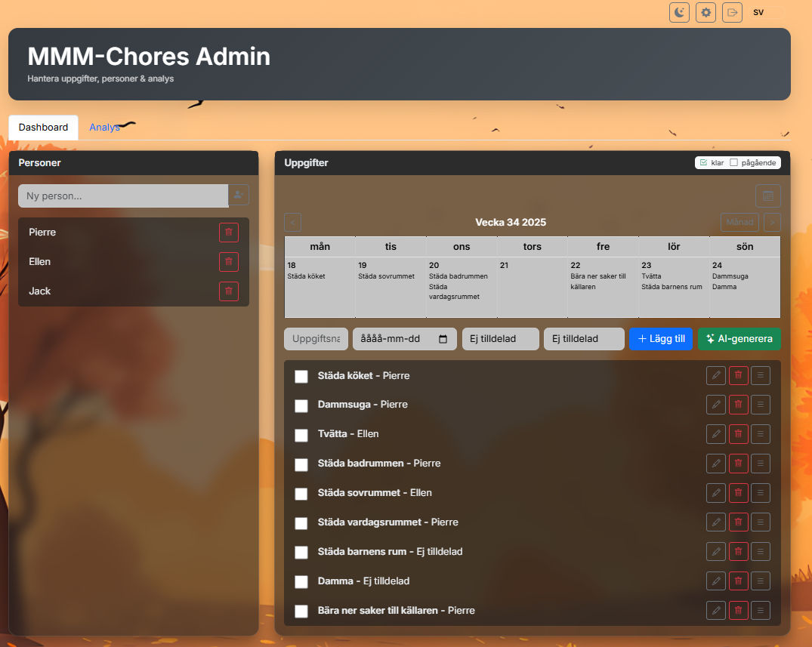Toggle dark mode with the moon icon
812x647 pixels.
pos(679,12)
